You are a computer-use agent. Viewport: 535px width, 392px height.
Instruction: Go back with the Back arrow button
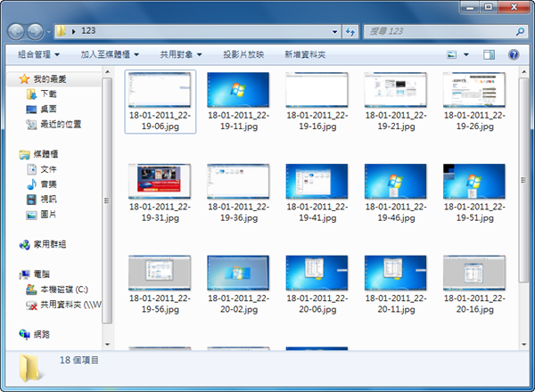tap(16, 32)
